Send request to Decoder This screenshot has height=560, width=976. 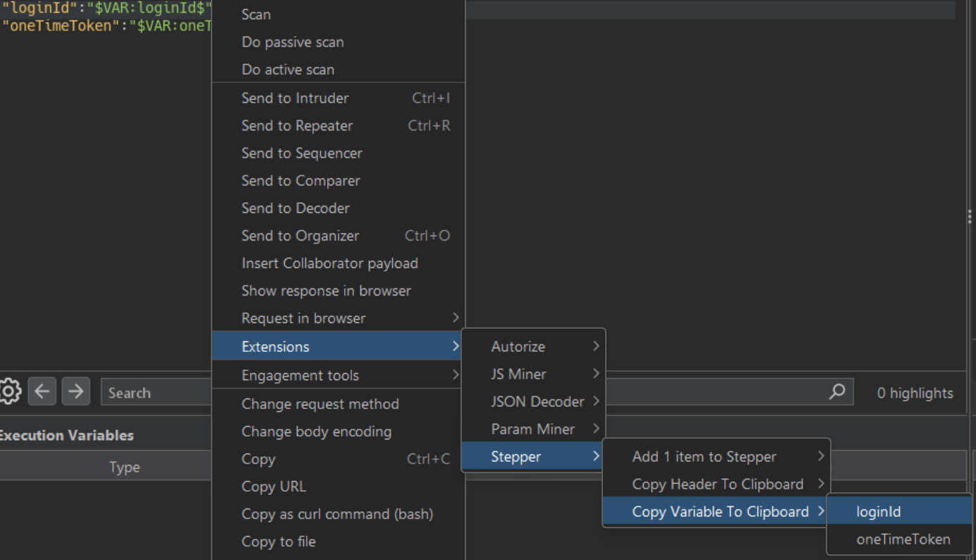[x=338, y=208]
